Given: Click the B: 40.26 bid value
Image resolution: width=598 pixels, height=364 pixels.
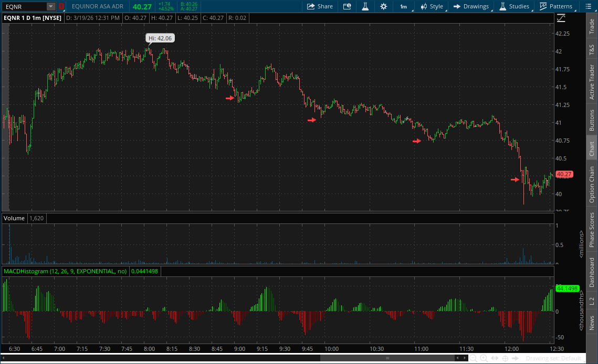Looking at the screenshot, I should (189, 4).
